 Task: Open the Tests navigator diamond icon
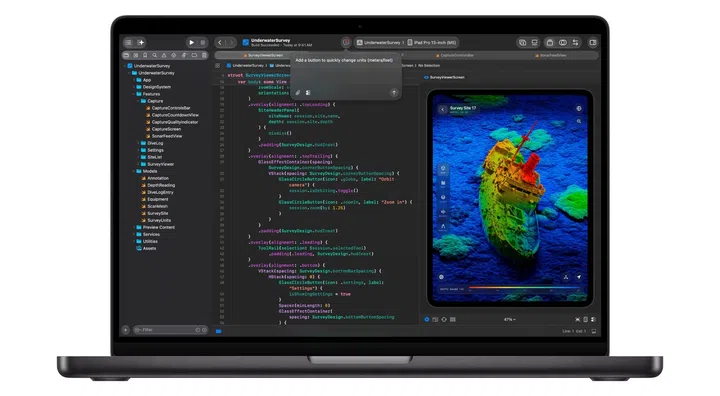click(174, 55)
